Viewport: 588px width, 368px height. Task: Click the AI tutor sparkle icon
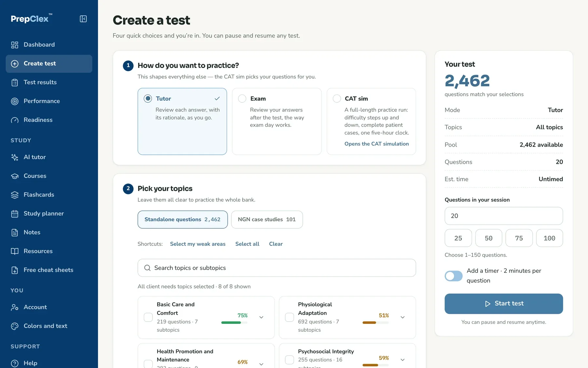coord(15,157)
